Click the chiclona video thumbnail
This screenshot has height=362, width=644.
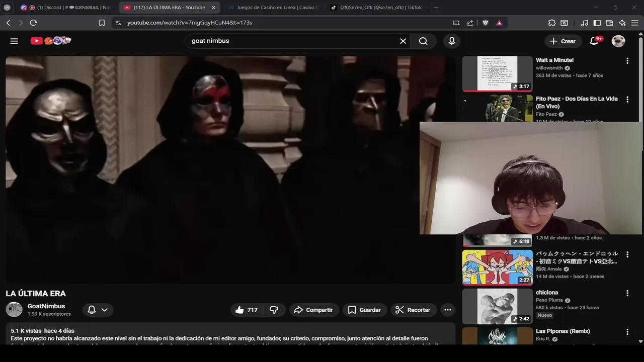coord(497,306)
